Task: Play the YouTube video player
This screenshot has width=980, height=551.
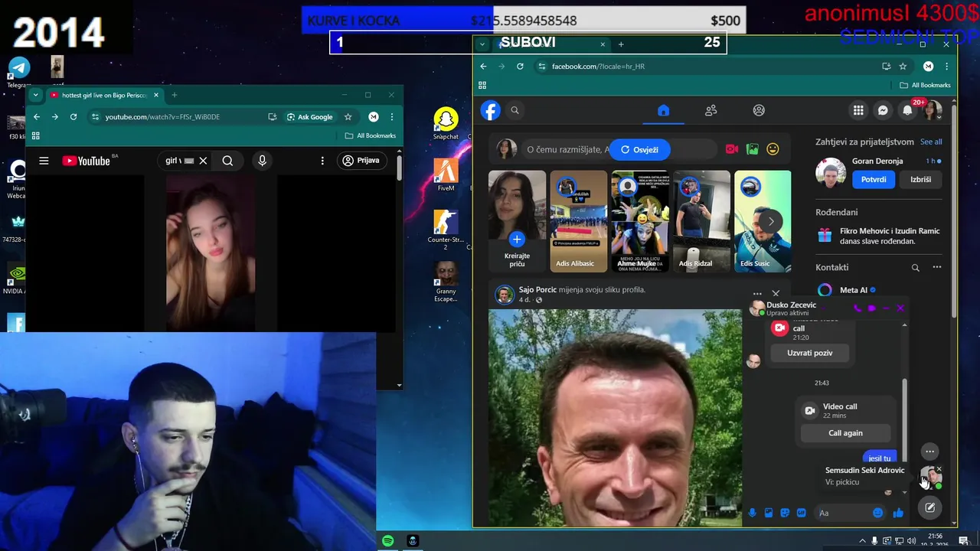Action: (x=211, y=253)
